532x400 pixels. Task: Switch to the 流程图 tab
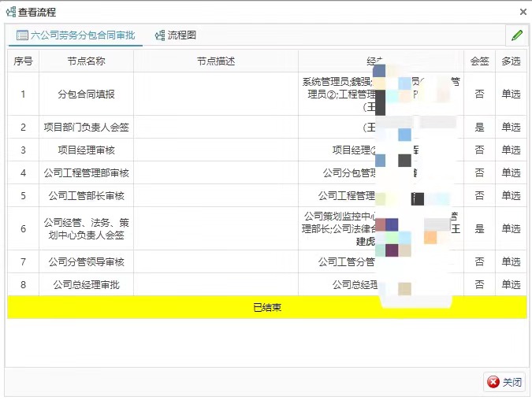(x=176, y=35)
